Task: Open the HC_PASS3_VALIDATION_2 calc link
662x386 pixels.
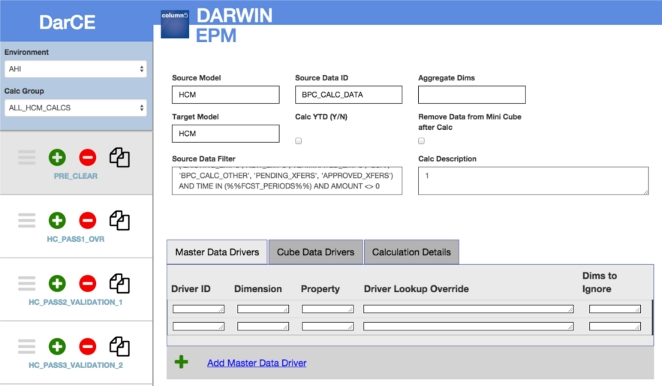Action: pyautogui.click(x=76, y=365)
